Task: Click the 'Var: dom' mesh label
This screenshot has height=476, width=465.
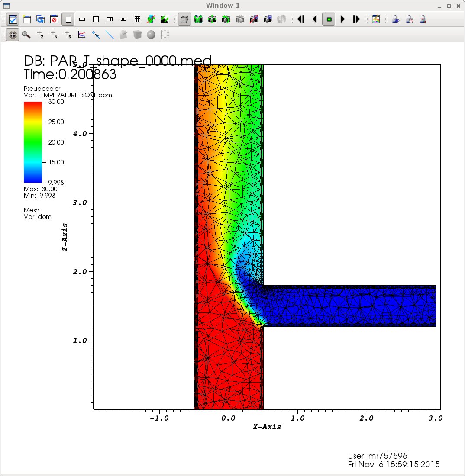Action: [x=38, y=217]
